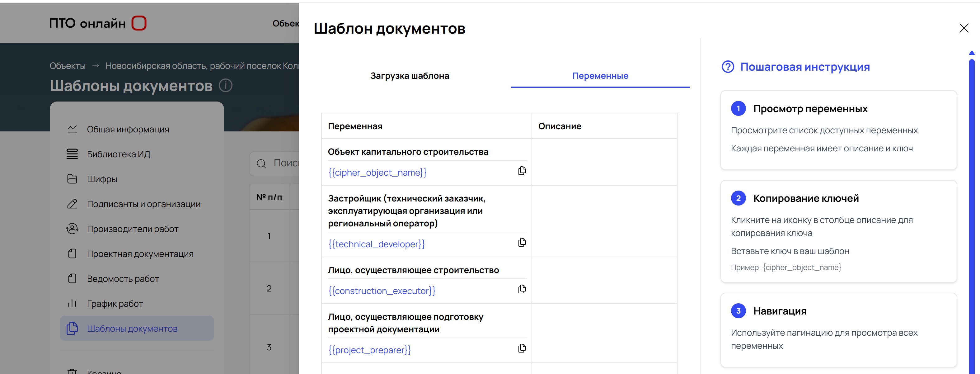
Task: Click the red ПТО онлайн logo icon
Action: (x=139, y=23)
